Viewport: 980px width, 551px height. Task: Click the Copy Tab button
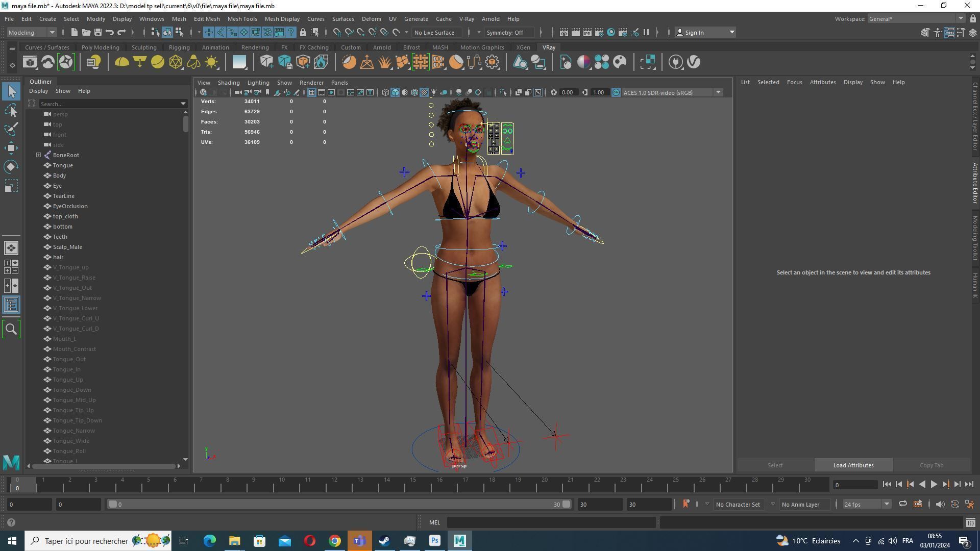[932, 465]
